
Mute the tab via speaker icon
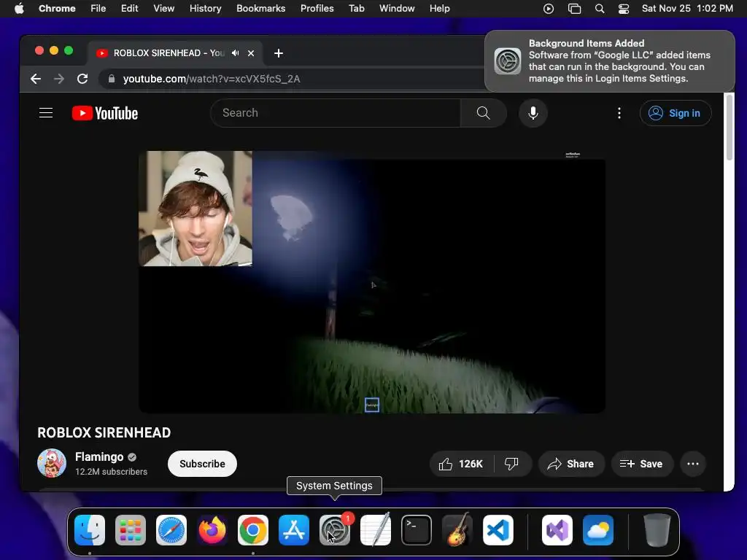(236, 52)
